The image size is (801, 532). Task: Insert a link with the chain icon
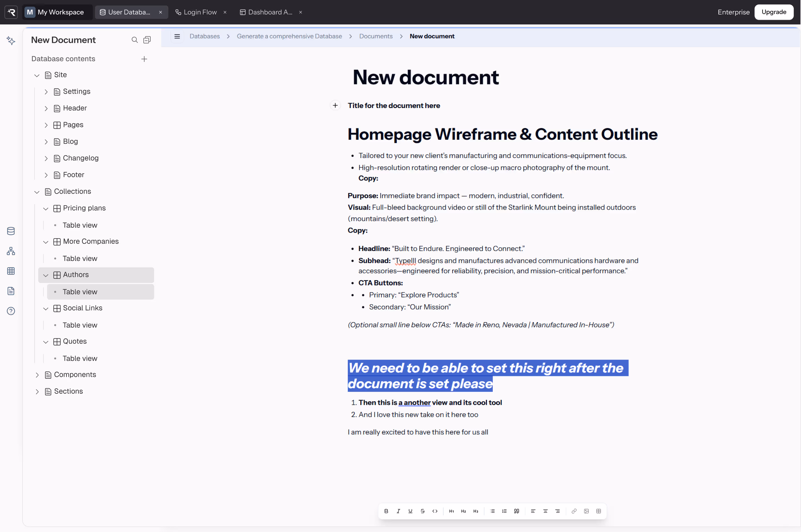(574, 511)
